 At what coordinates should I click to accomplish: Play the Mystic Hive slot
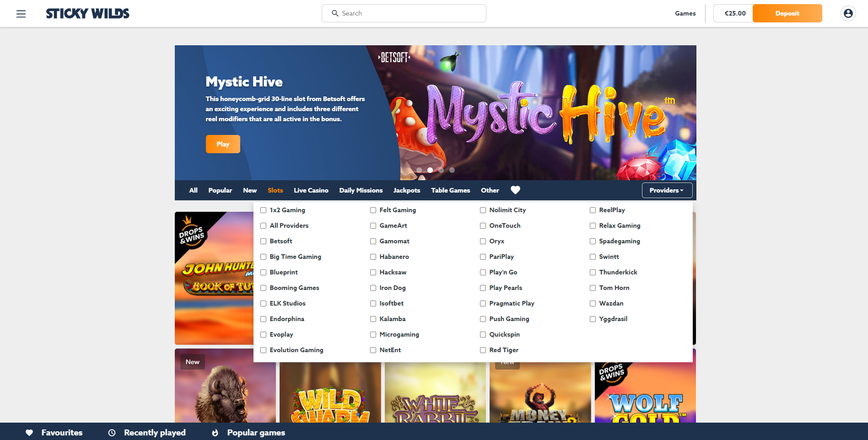[x=223, y=144]
